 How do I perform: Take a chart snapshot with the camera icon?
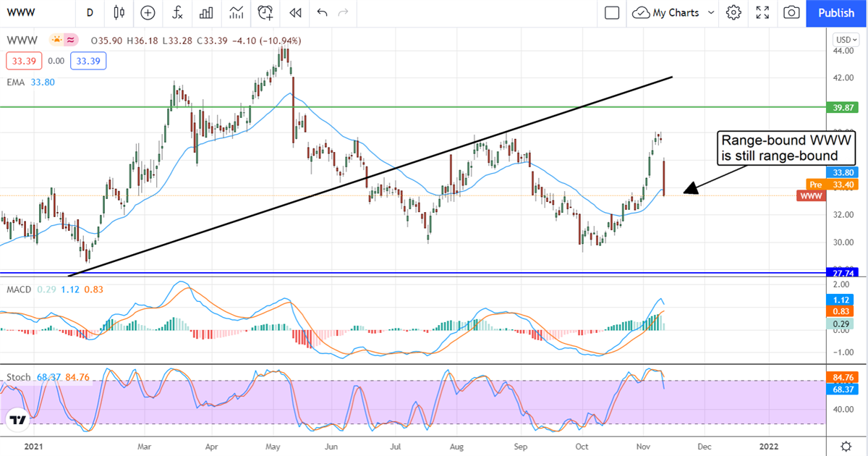pos(792,12)
